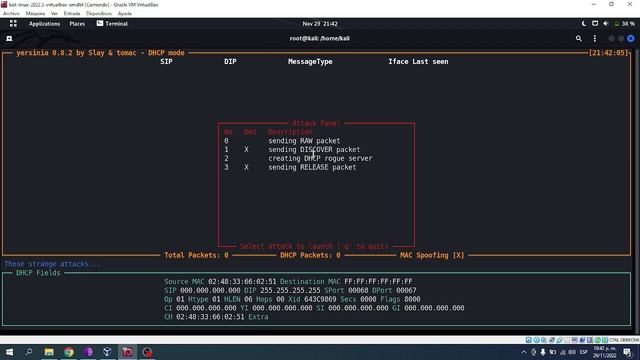Click the terminal title root@kali: /home/kali
This screenshot has width=640, height=360.
[320, 38]
